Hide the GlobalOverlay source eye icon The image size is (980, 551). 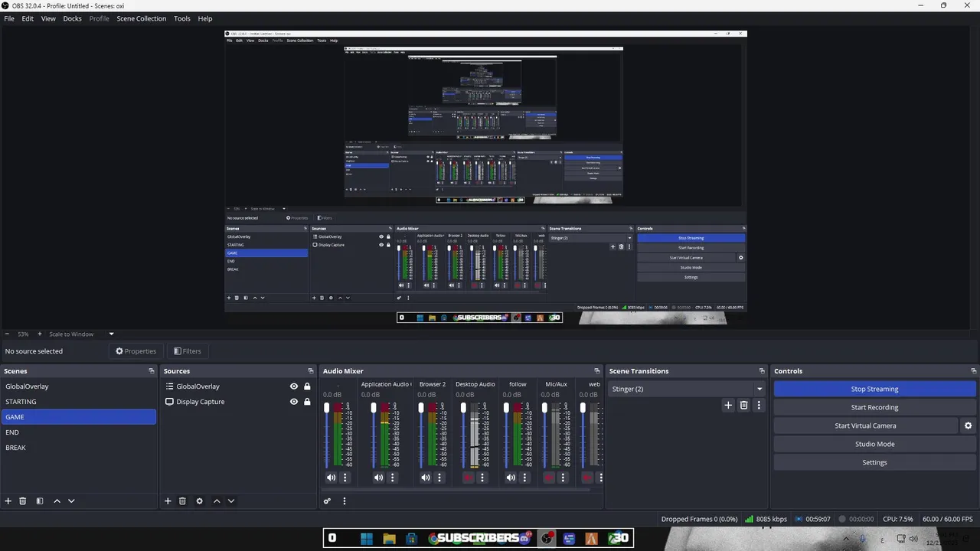coord(294,386)
